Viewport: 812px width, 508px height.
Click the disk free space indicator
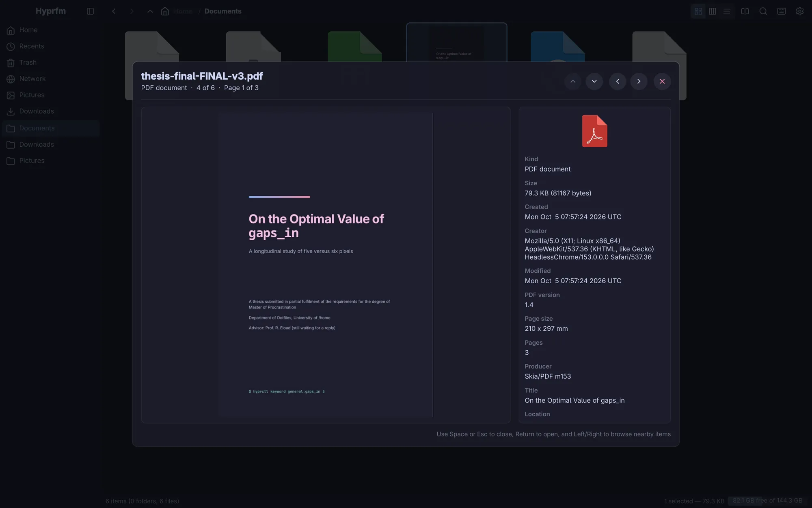[x=767, y=501]
